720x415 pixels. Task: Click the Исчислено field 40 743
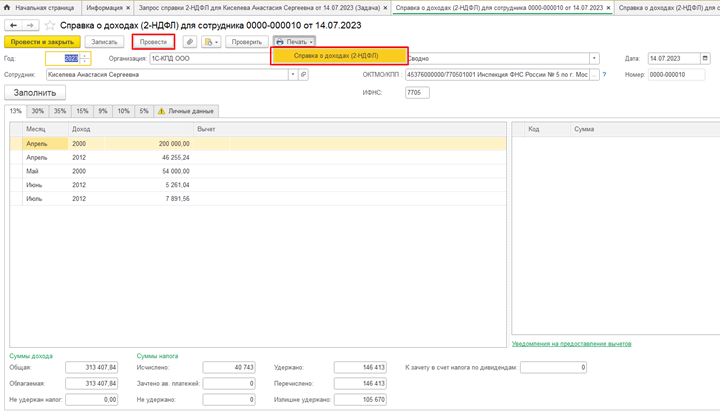[x=229, y=367]
